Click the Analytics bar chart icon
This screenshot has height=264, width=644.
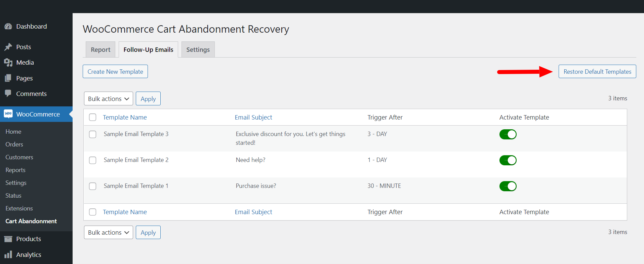pos(8,255)
